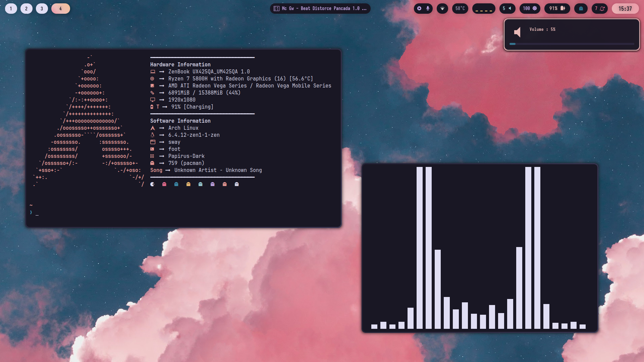Click the volume speaker icon in the bar
The height and width of the screenshot is (362, 644).
pyautogui.click(x=511, y=8)
